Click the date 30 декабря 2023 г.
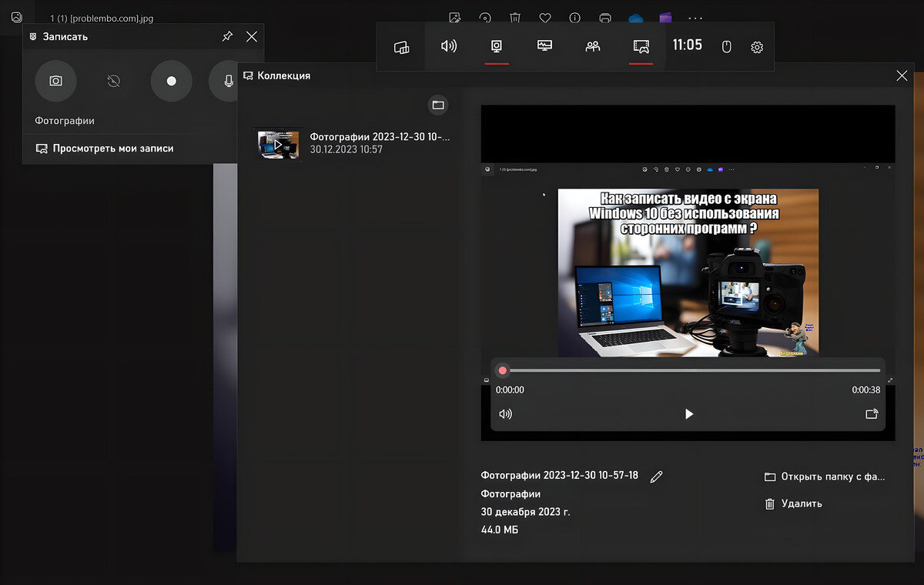Image resolution: width=924 pixels, height=585 pixels. point(526,512)
